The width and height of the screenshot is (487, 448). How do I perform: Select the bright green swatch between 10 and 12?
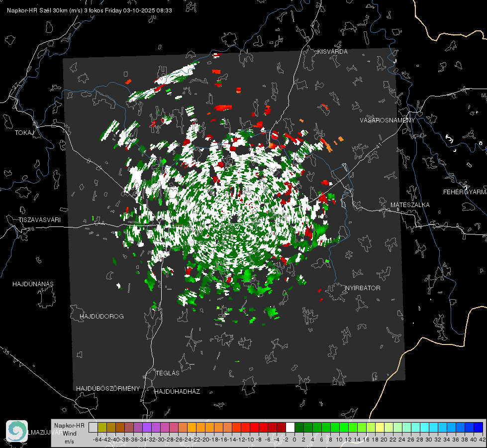click(x=344, y=427)
